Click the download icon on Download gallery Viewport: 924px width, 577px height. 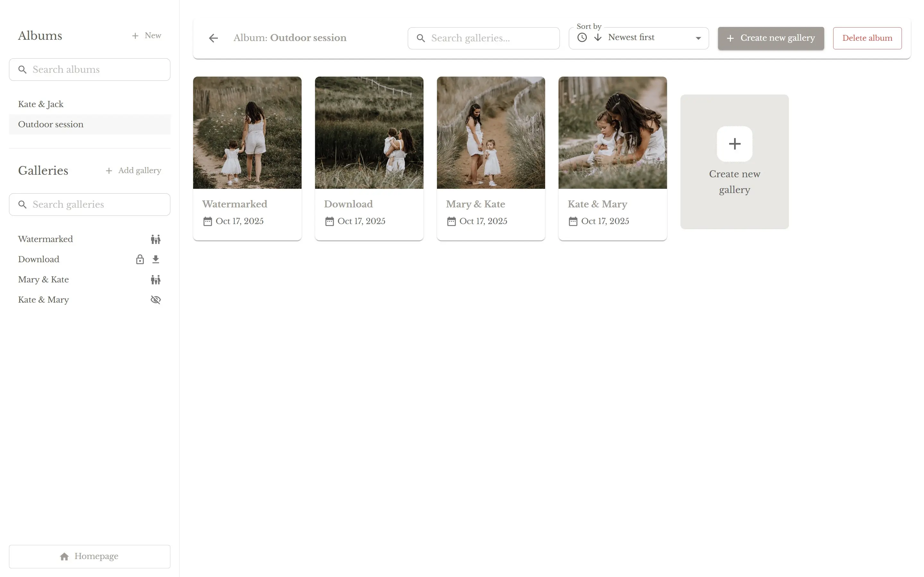[x=155, y=260]
